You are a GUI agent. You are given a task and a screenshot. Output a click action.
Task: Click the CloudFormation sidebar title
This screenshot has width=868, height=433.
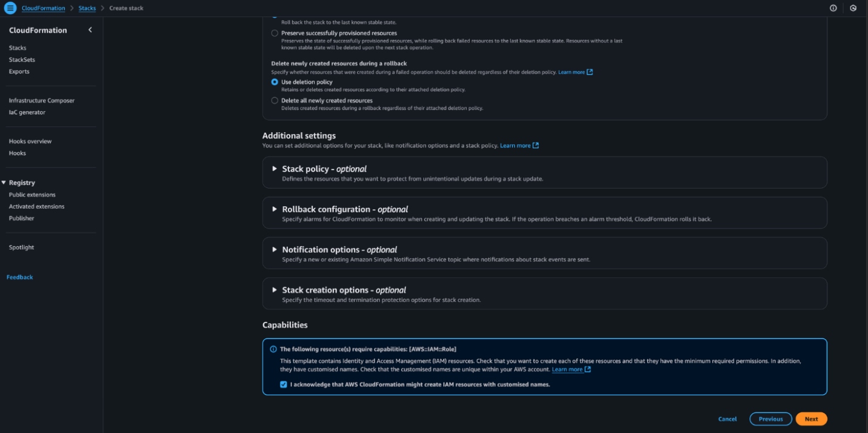tap(38, 30)
